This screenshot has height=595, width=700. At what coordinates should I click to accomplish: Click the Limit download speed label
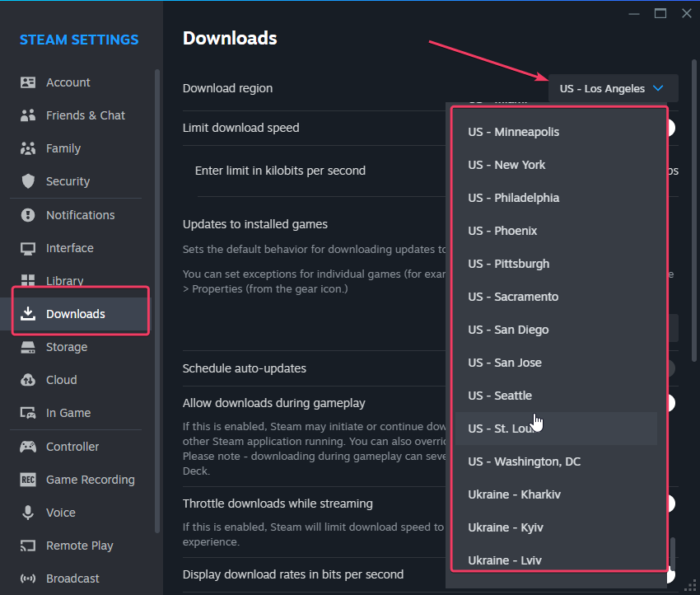(241, 128)
